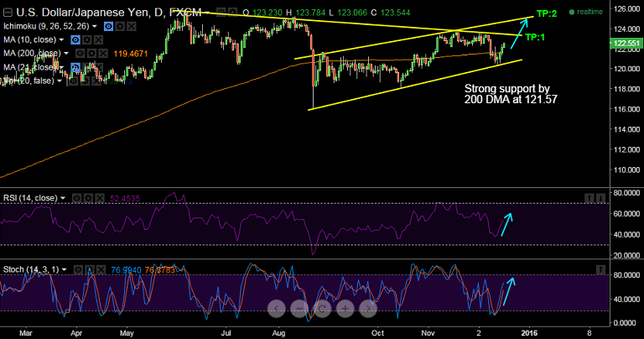Zoom in using round plus button
Viewport: 644px width, 339px height.
[345, 309]
